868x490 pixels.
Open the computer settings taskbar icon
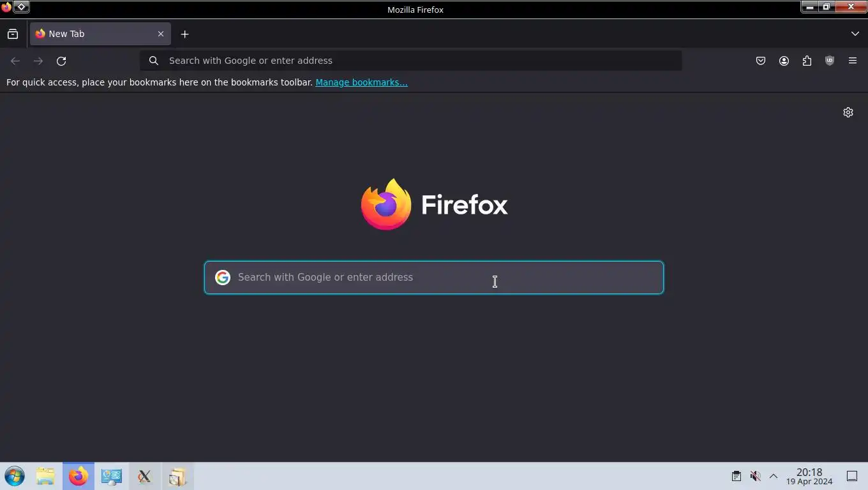click(x=112, y=477)
